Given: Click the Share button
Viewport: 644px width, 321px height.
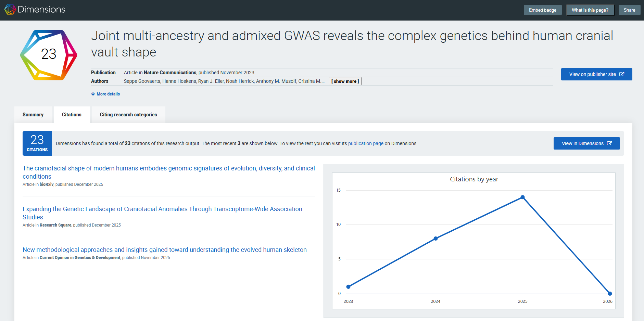Looking at the screenshot, I should (629, 10).
